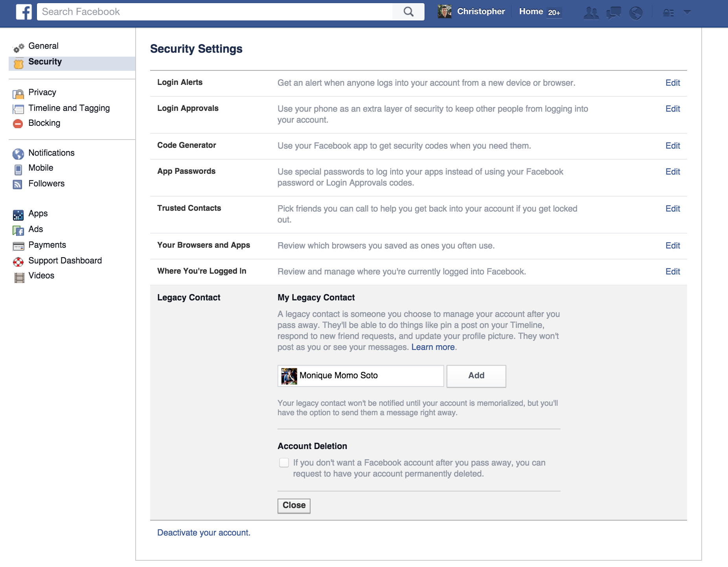Click the Mobile phone icon

tap(18, 169)
